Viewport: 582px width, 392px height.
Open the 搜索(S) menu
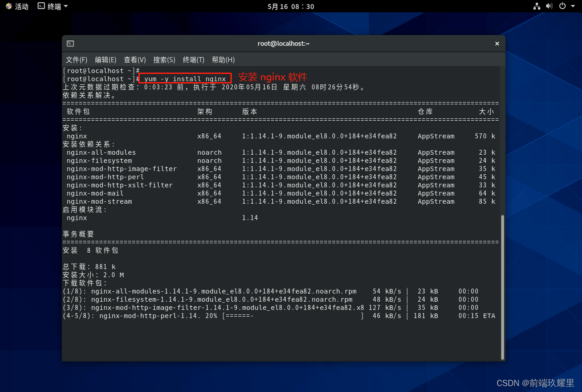[164, 59]
